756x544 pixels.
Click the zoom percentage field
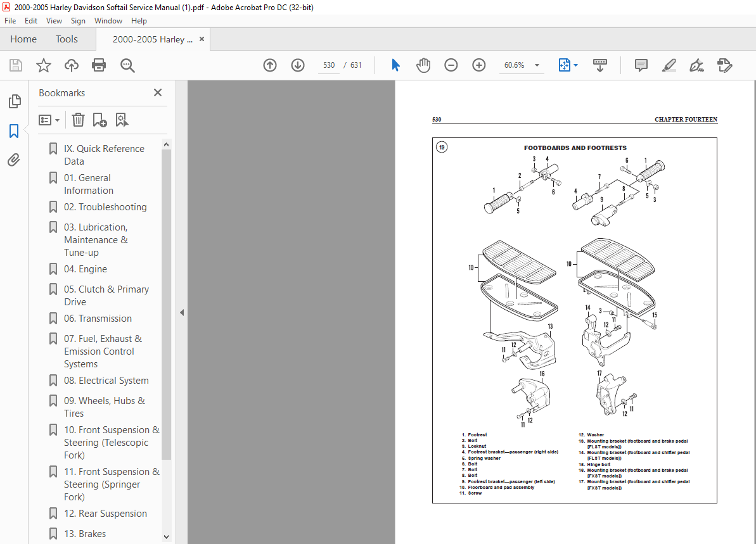tap(514, 65)
